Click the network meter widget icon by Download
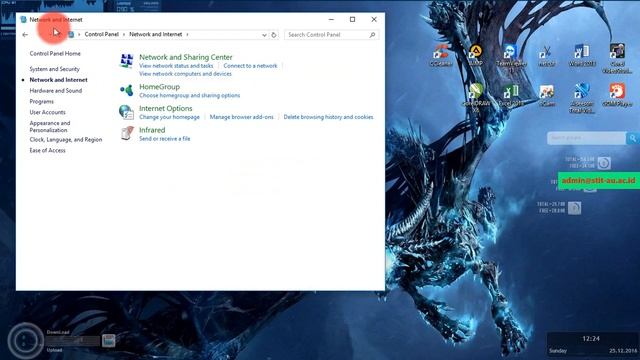The height and width of the screenshot is (360, 640). [109, 340]
